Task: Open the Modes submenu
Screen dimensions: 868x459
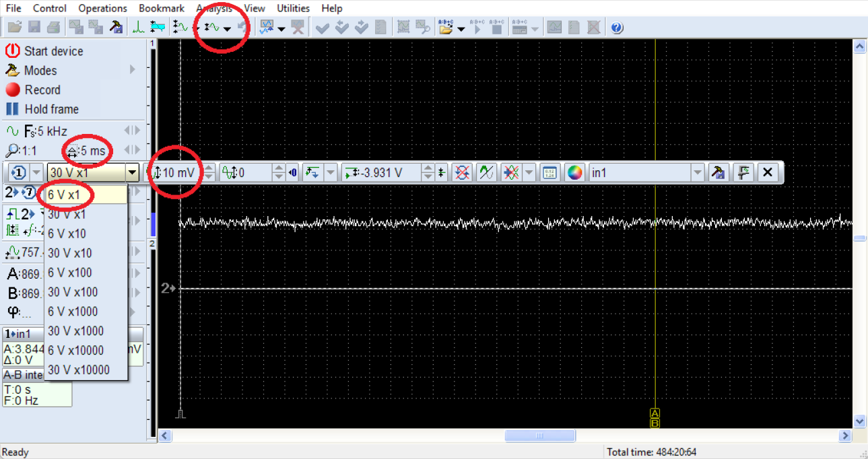Action: pos(71,70)
